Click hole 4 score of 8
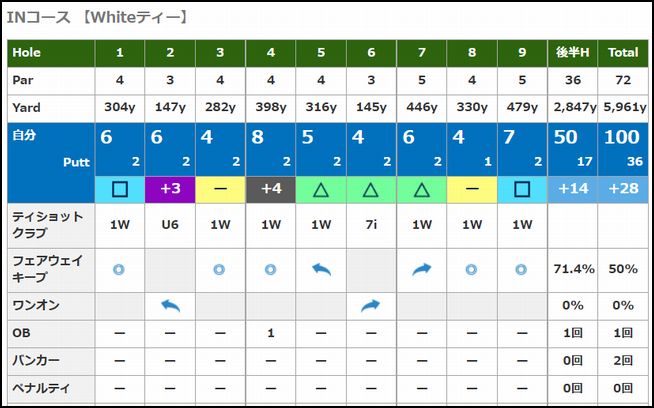Screen dimensions: 654x408 point(258,138)
